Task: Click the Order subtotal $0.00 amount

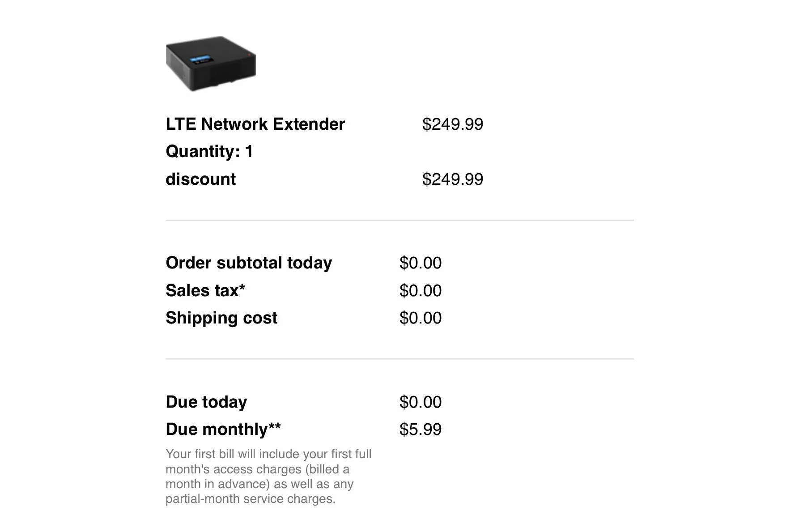Action: tap(420, 263)
